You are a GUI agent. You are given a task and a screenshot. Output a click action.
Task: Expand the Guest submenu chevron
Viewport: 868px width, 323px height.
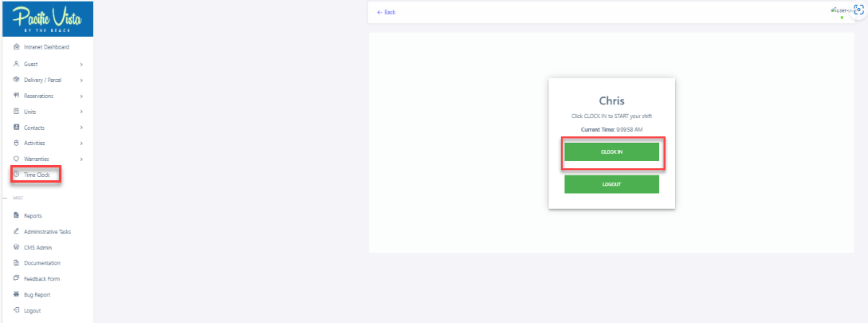tap(81, 64)
